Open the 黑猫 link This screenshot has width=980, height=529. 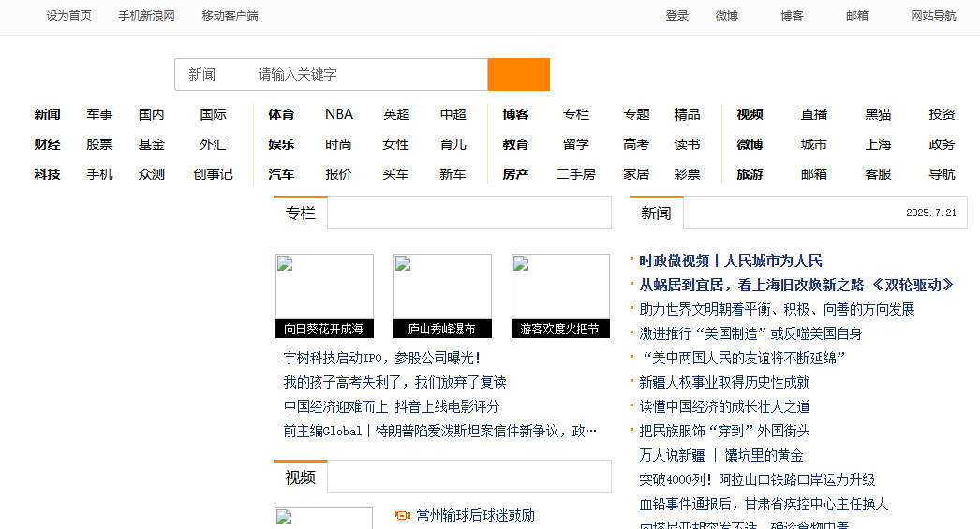pyautogui.click(x=878, y=114)
